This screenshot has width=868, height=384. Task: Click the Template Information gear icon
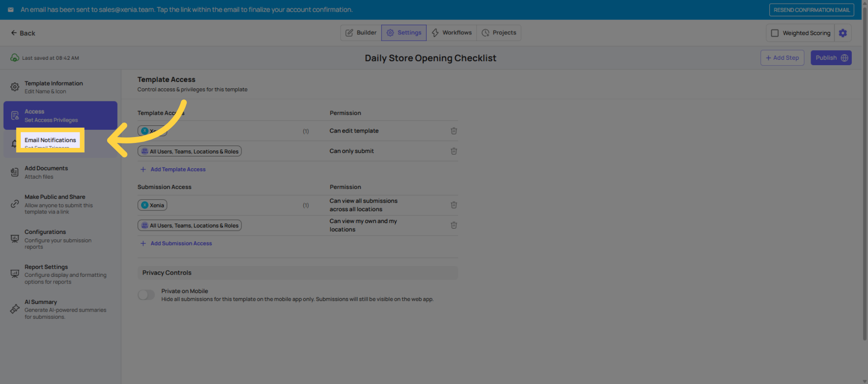click(x=15, y=87)
